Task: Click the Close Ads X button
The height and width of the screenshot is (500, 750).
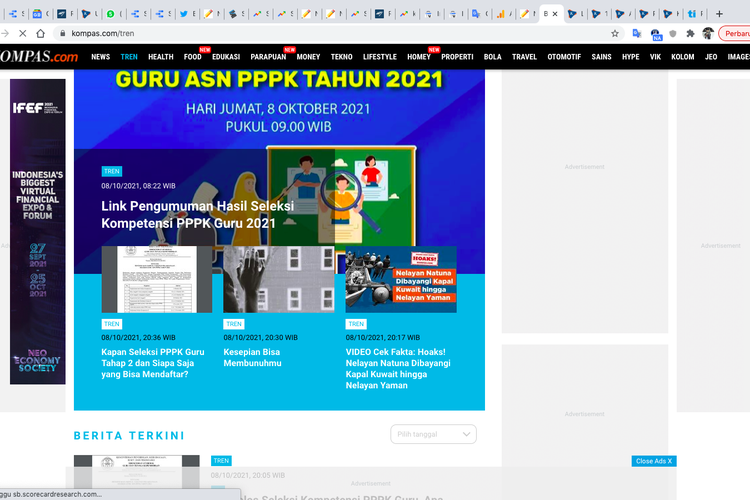Action: click(x=655, y=461)
